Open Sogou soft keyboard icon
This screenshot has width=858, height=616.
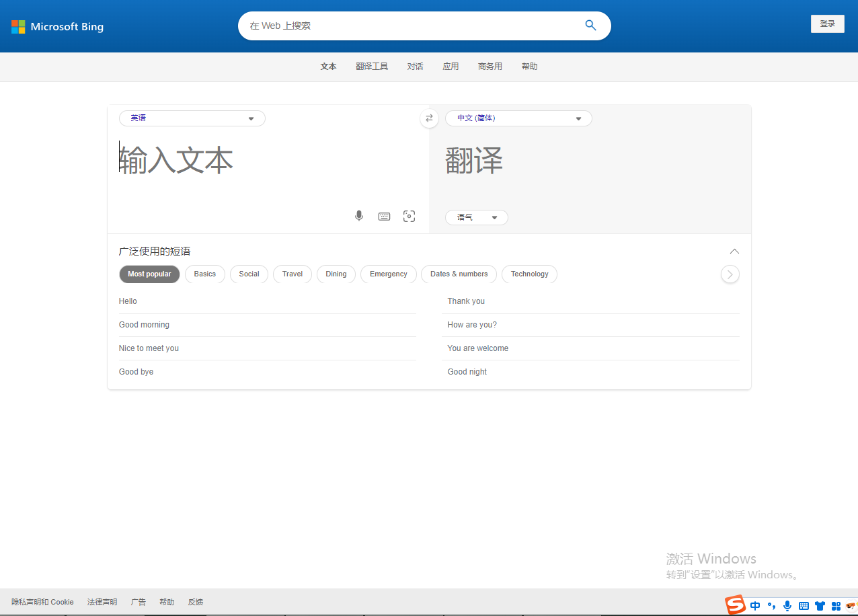[x=804, y=606]
